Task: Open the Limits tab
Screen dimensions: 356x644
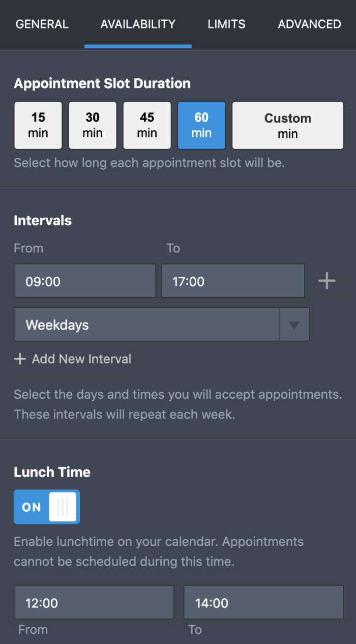Action: pos(226,24)
